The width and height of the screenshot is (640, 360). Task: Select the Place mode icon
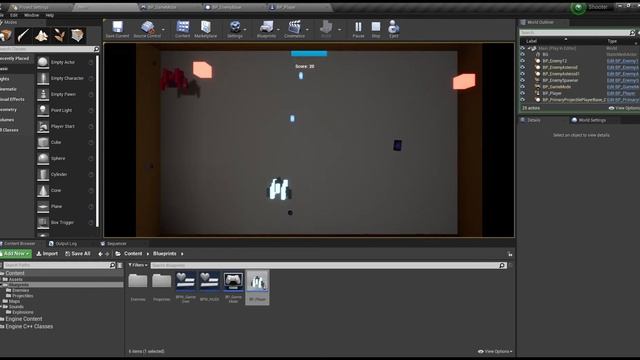point(6,36)
